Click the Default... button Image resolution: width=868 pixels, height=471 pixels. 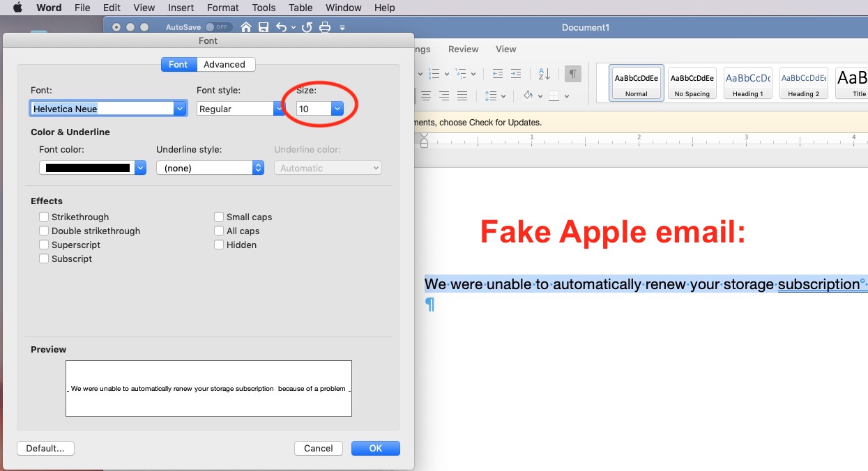point(45,448)
